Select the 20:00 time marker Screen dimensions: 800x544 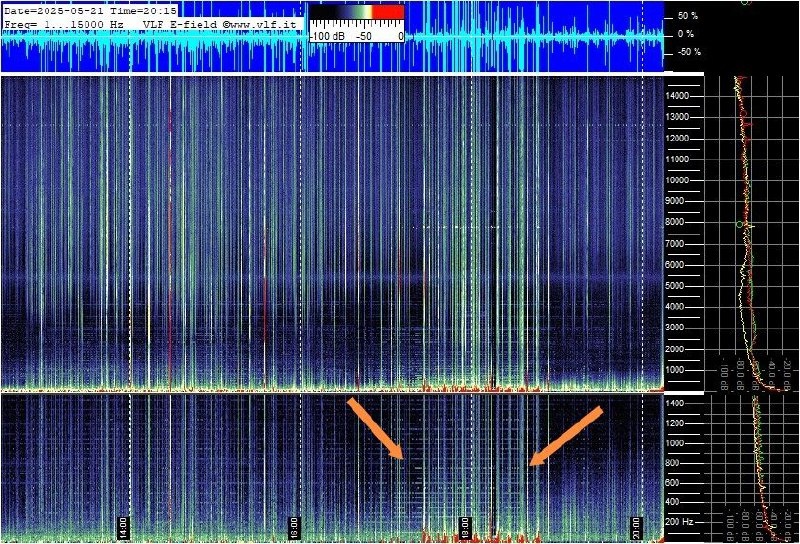click(x=636, y=528)
